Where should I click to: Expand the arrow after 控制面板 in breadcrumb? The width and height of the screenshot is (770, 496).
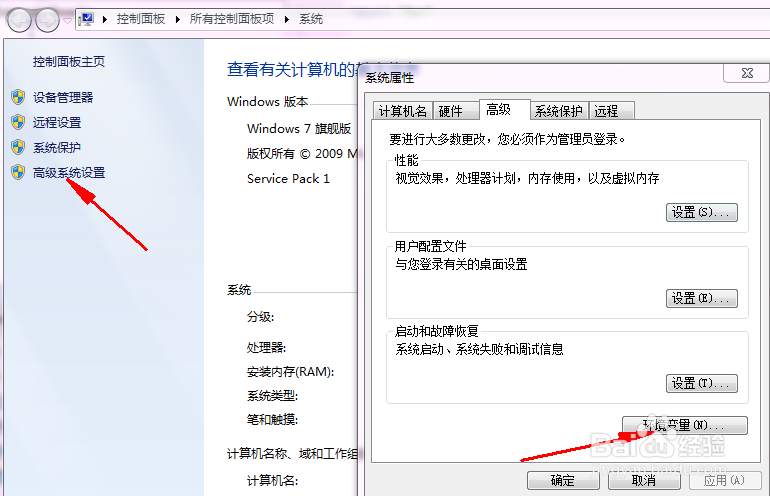tap(178, 20)
